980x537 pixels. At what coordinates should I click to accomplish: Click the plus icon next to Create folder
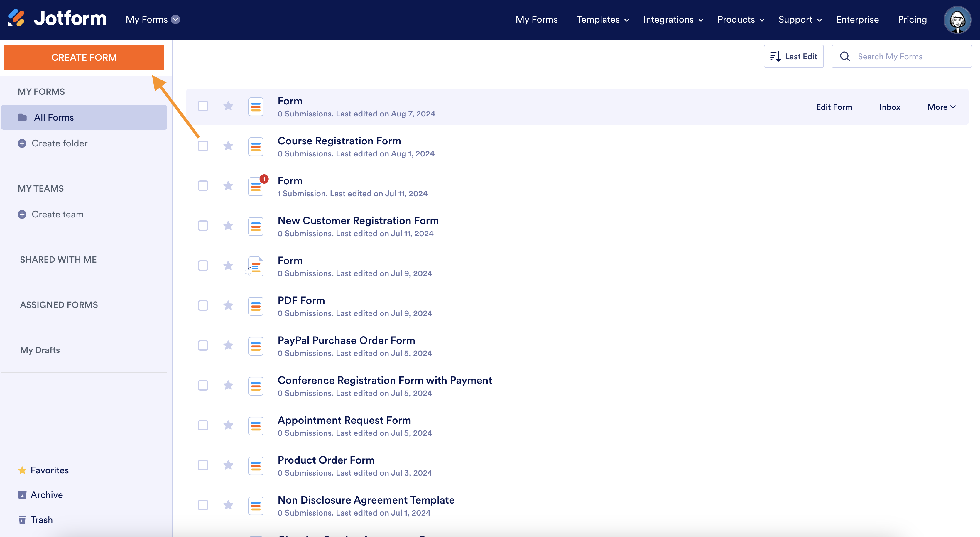22,143
